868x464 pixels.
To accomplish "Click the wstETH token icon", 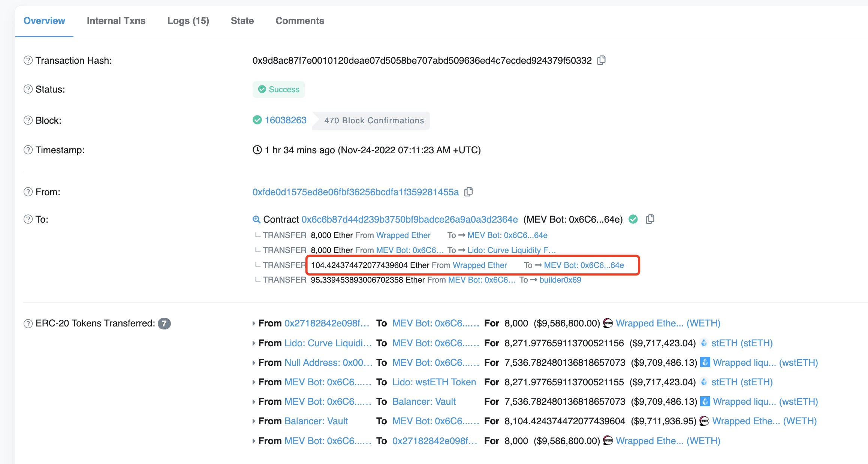I will (x=705, y=362).
